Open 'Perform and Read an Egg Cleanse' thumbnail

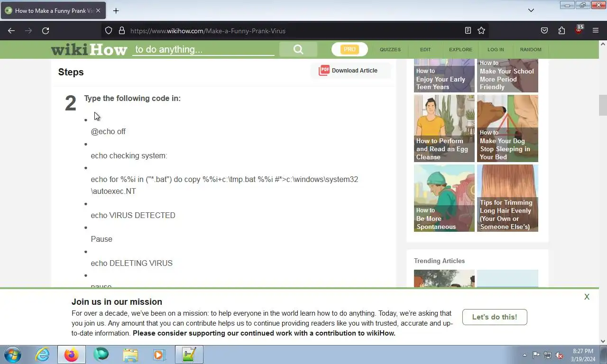(444, 128)
